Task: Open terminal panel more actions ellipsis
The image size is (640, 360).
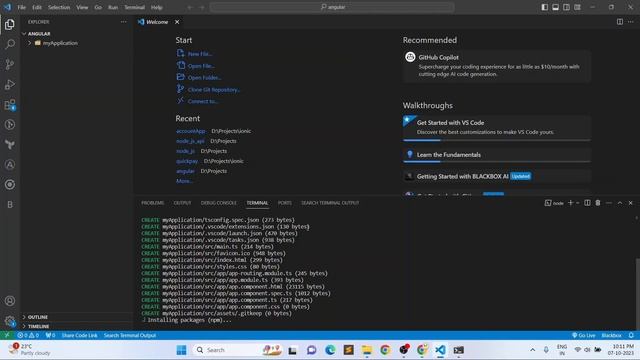Action: (609, 203)
